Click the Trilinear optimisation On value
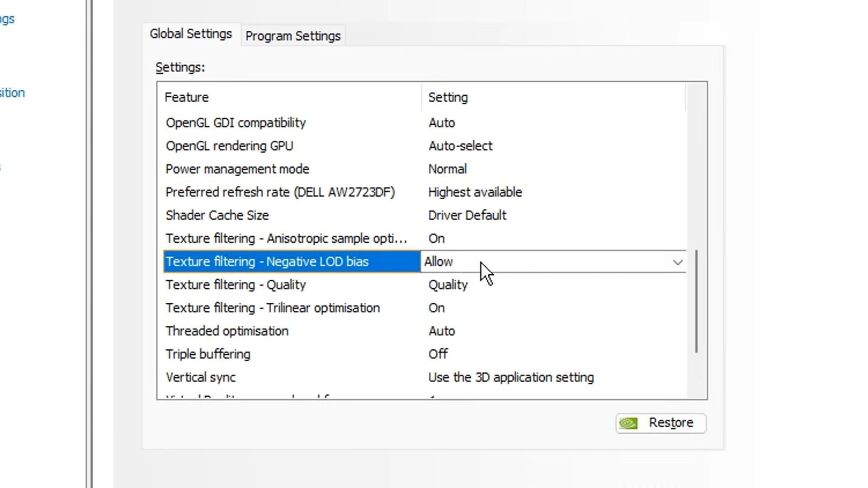 coord(436,308)
